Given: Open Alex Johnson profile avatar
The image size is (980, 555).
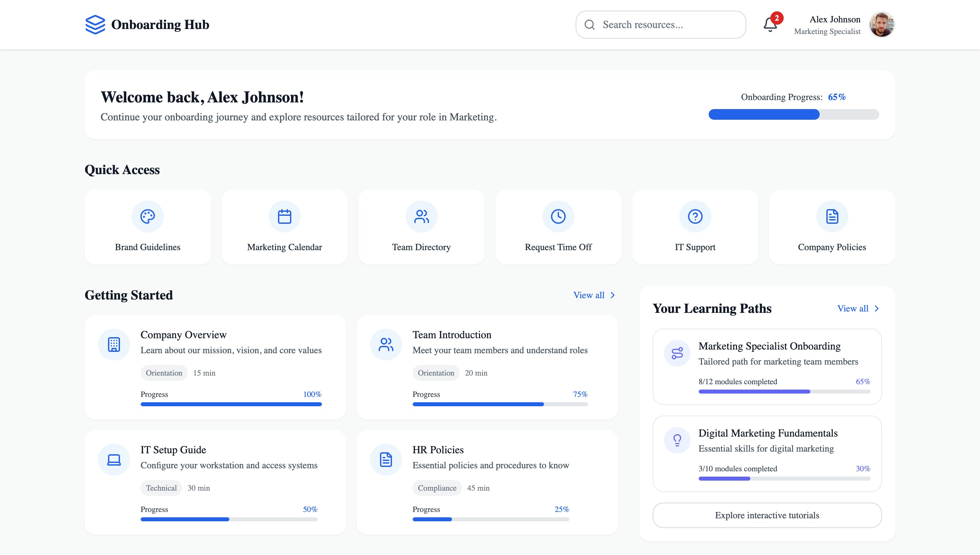Looking at the screenshot, I should pyautogui.click(x=881, y=25).
